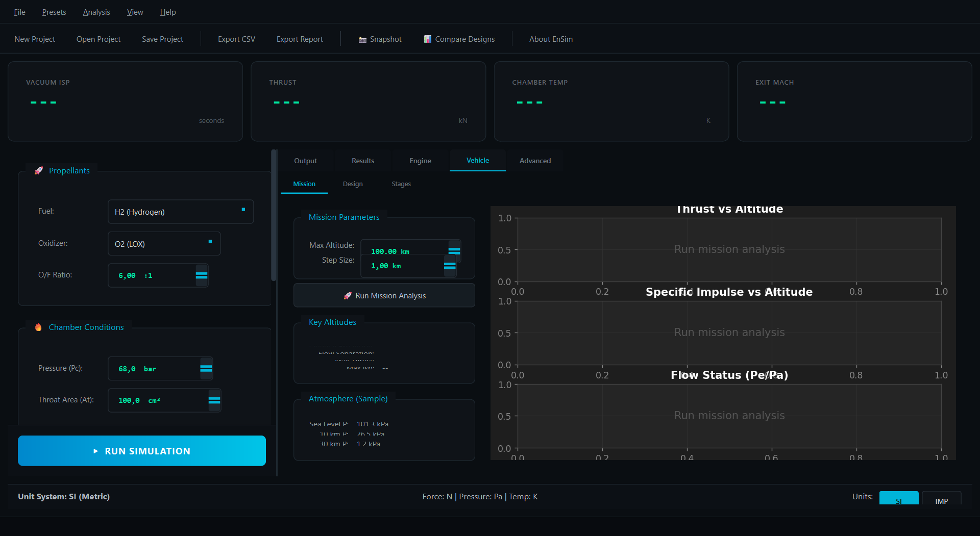Click the Chamber Conditions flame icon
The width and height of the screenshot is (980, 536).
(38, 327)
